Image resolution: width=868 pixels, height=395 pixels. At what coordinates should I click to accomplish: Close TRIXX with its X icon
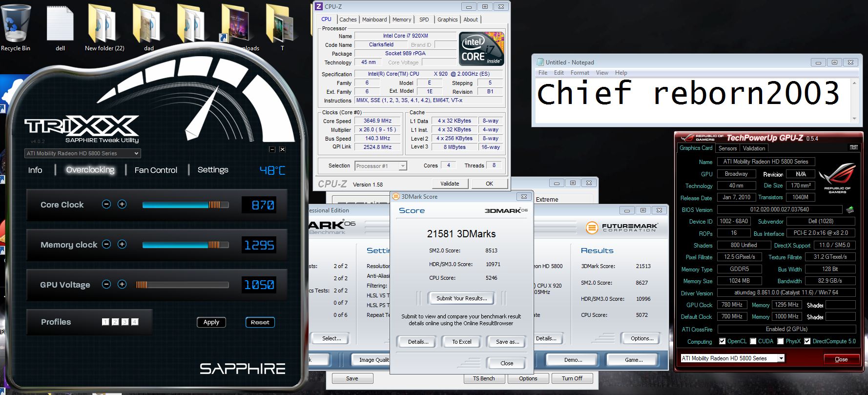coord(282,149)
